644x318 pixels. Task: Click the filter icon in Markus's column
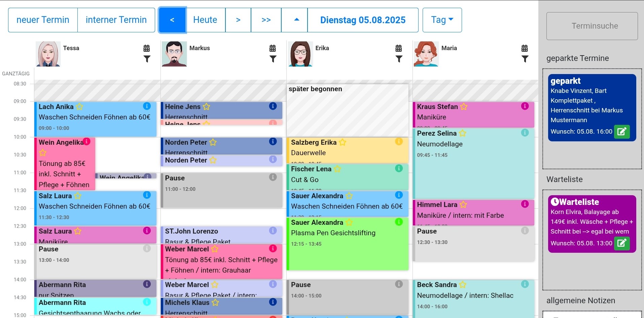[273, 59]
